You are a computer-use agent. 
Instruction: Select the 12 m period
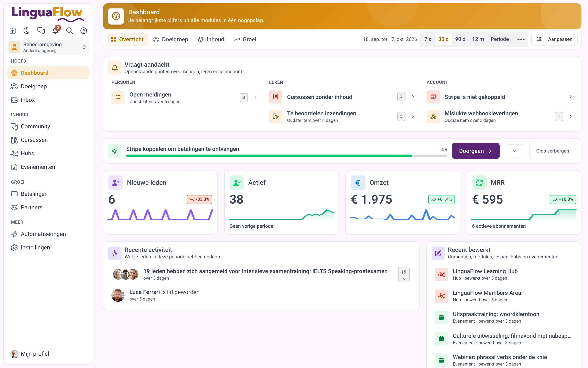[478, 39]
